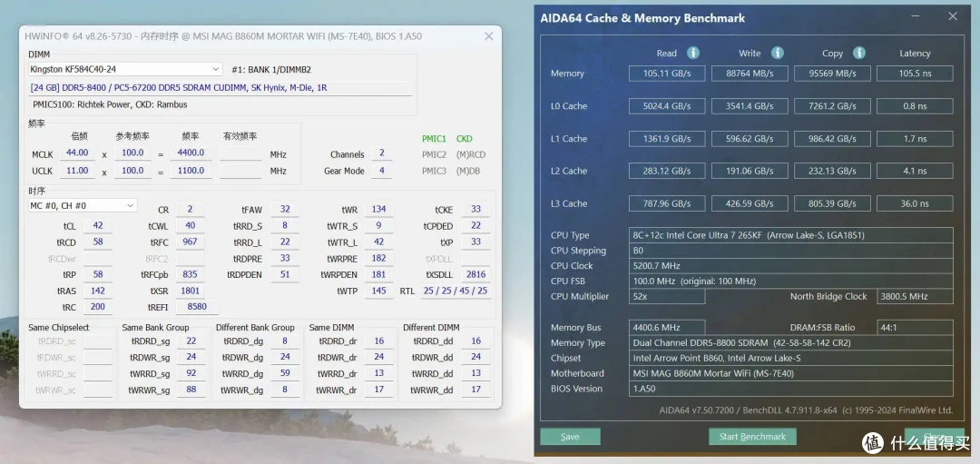The image size is (980, 464).
Task: Click the Read column info icon
Action: 693,53
